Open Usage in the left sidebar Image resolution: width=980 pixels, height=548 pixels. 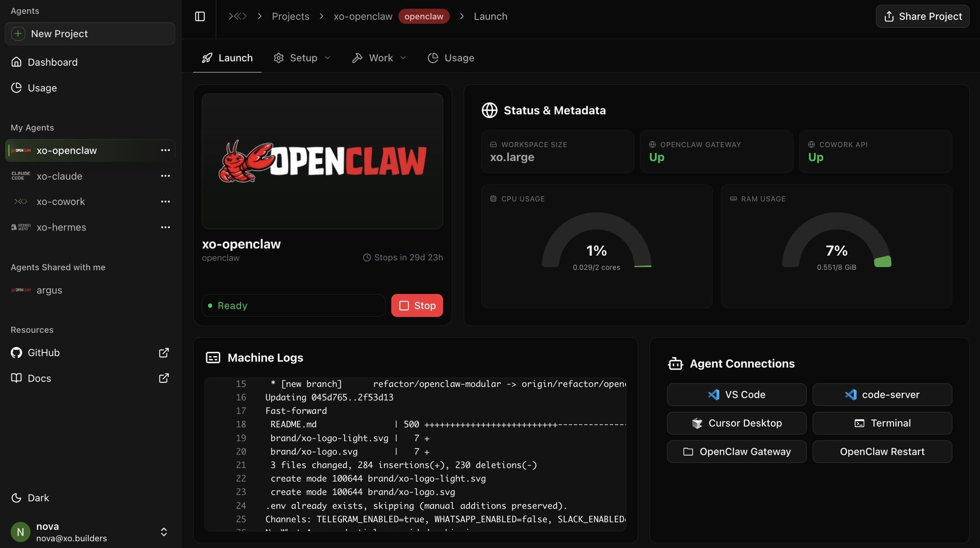tap(34, 88)
